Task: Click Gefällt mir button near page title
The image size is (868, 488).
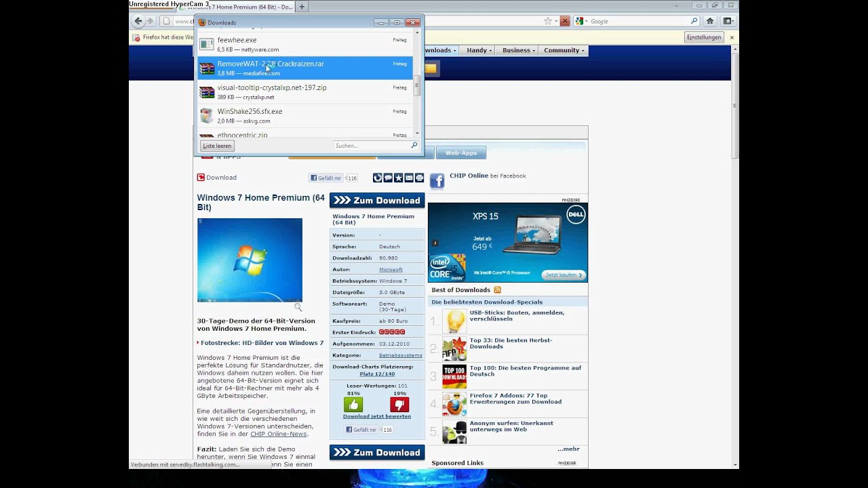Action: (326, 178)
